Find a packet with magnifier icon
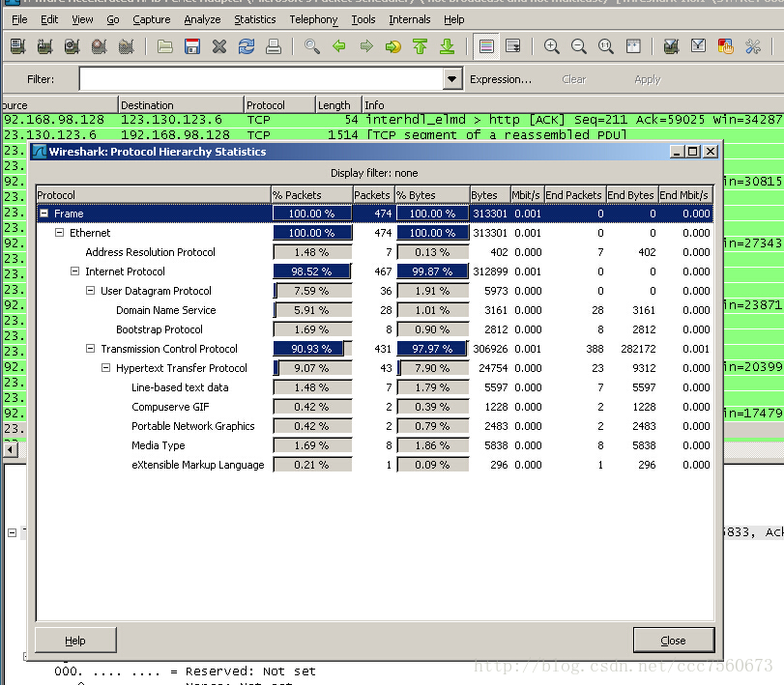The image size is (784, 685). [312, 46]
